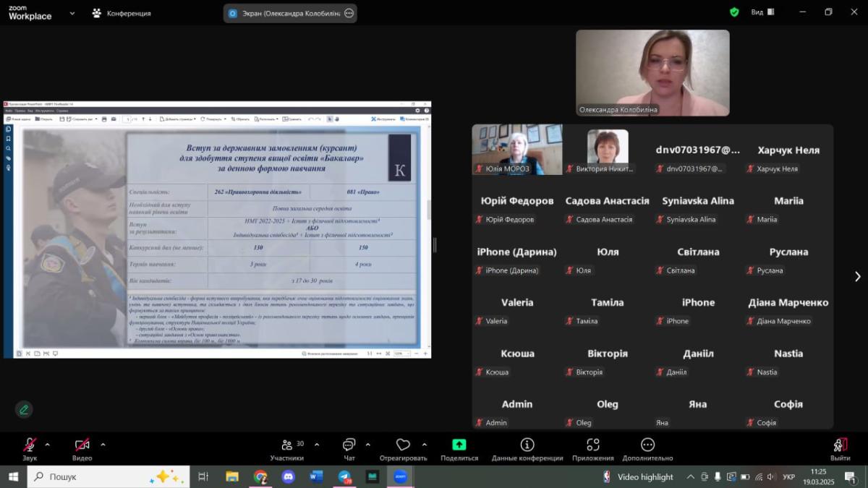Click the green pencil annotation button
The height and width of the screenshot is (488, 868).
click(x=24, y=409)
